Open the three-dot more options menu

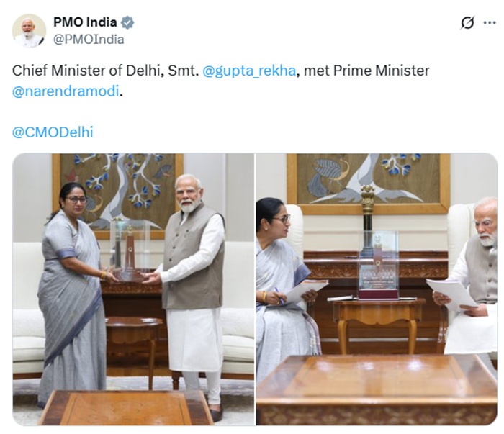490,23
